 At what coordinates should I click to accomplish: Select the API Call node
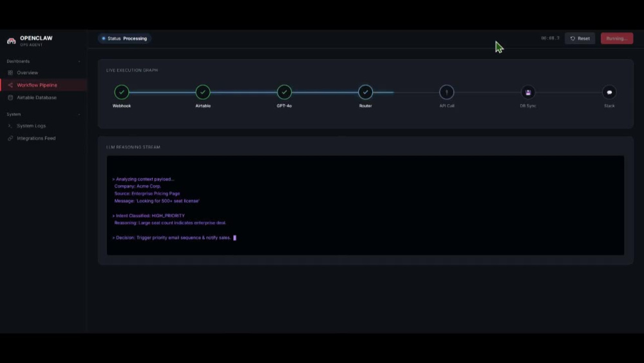(447, 92)
